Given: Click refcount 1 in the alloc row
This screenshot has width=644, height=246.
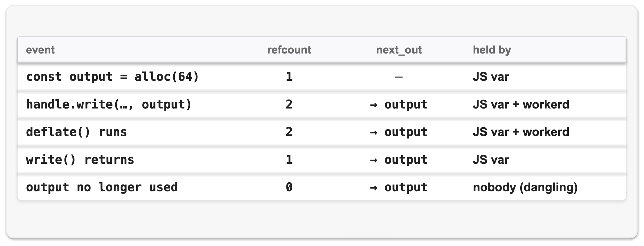Looking at the screenshot, I should coord(289,76).
